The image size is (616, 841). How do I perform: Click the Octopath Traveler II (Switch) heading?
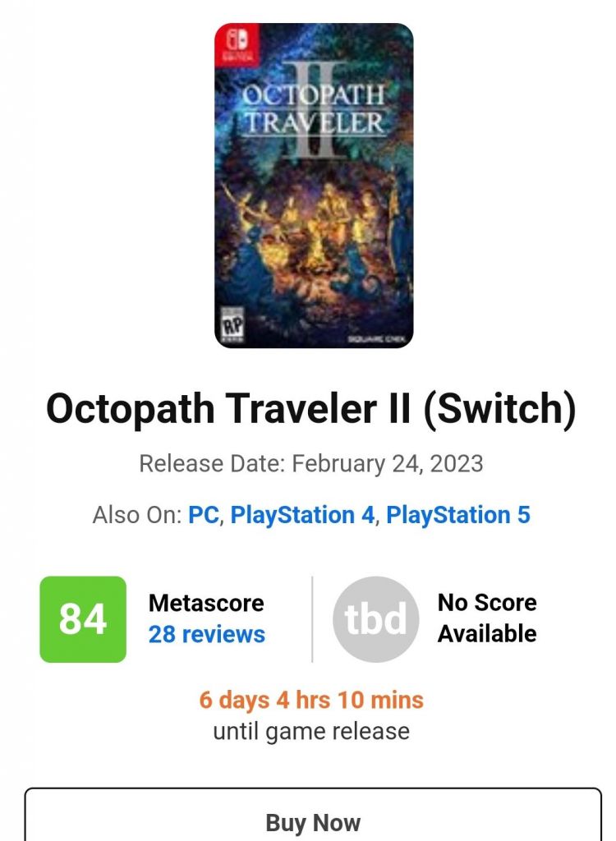(x=310, y=409)
